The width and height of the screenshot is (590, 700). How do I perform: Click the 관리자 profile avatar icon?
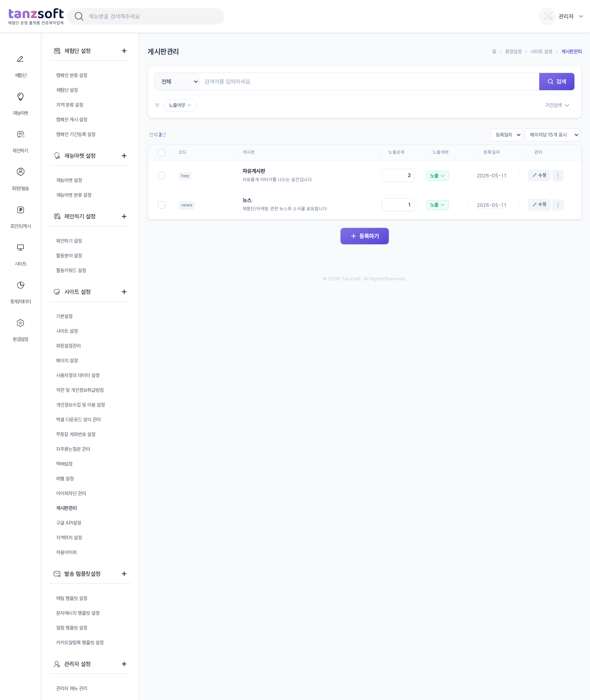547,16
